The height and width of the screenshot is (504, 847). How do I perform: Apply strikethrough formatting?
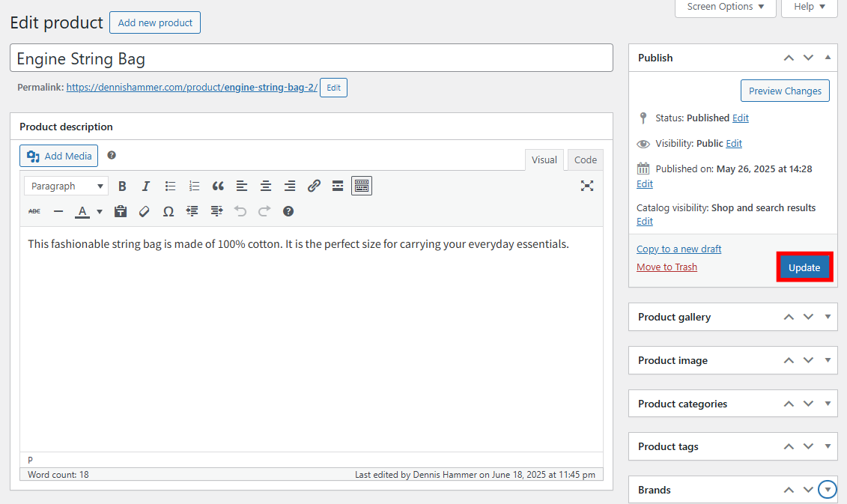[x=34, y=211]
